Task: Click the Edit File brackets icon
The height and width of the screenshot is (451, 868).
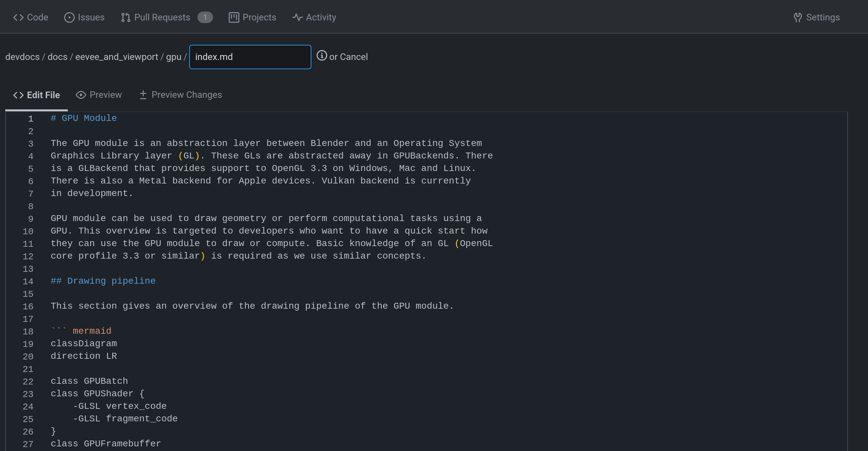Action: (x=18, y=95)
